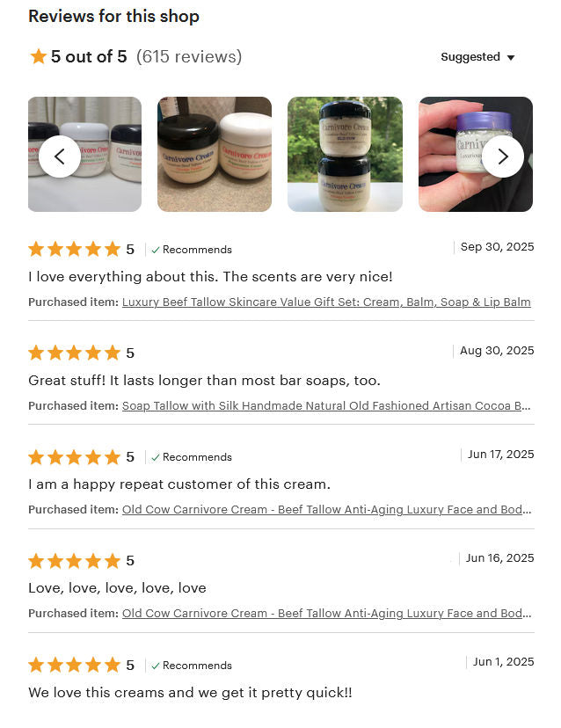Click Recommends checkmark on the Sep 30 review
561x728 pixels.
coord(156,250)
